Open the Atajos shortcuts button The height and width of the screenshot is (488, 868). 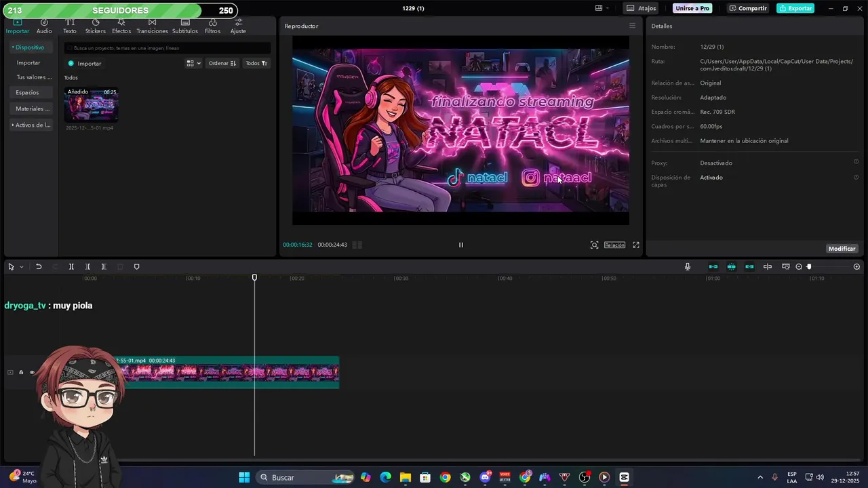point(642,8)
